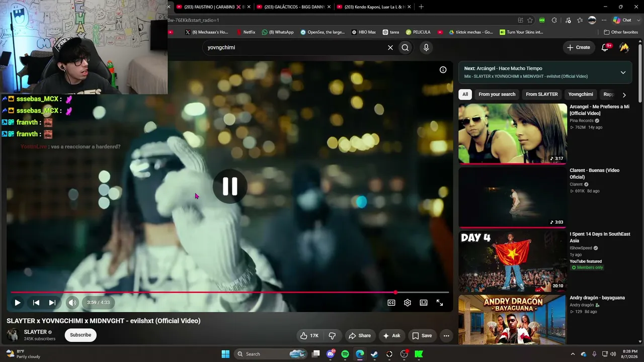Subscribe to the SLAYTER channel
The image size is (644, 362).
click(x=80, y=335)
